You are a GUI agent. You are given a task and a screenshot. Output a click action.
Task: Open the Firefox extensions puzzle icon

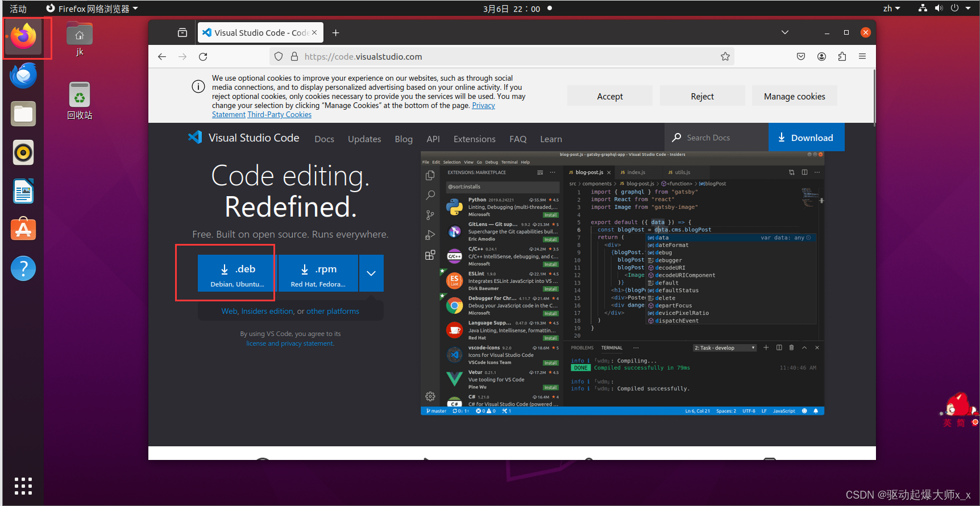coord(842,56)
